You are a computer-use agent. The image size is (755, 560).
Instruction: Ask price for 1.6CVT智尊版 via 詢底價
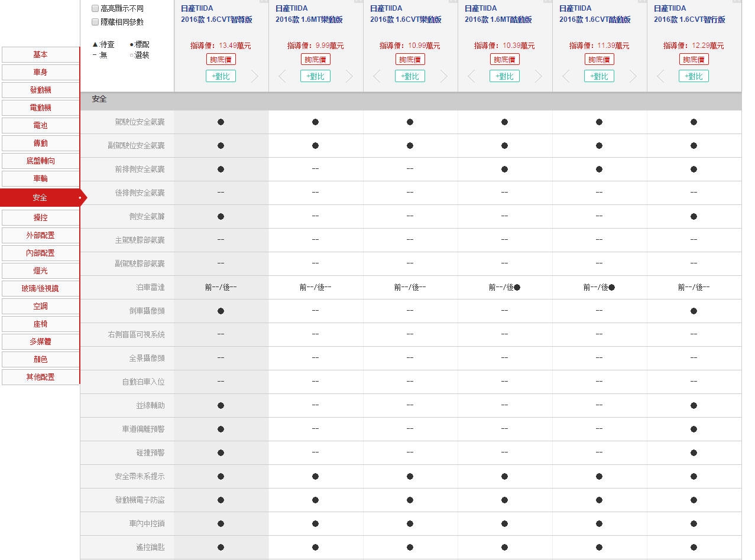[221, 59]
